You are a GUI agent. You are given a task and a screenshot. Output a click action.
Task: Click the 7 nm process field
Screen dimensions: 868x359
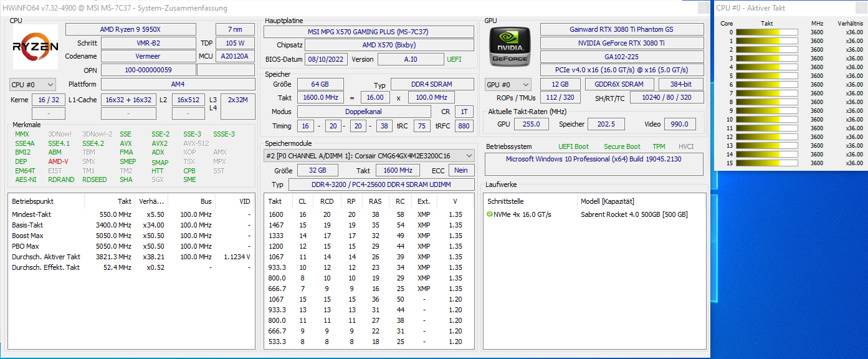pos(235,29)
